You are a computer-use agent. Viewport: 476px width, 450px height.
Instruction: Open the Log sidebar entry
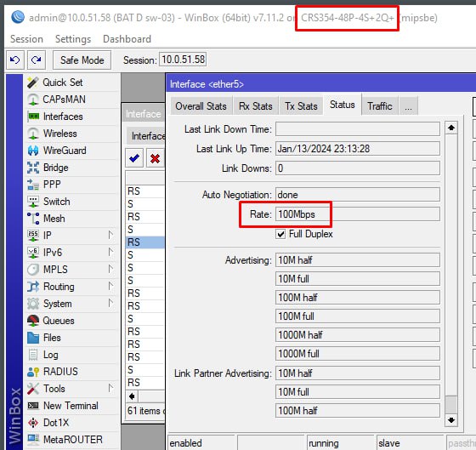(50, 355)
